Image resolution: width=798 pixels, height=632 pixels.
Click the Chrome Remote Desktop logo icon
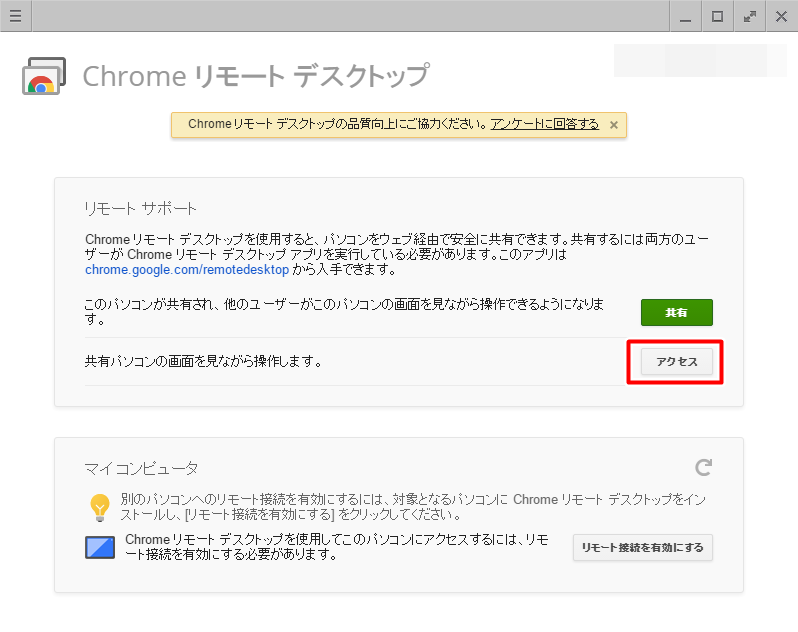click(44, 76)
